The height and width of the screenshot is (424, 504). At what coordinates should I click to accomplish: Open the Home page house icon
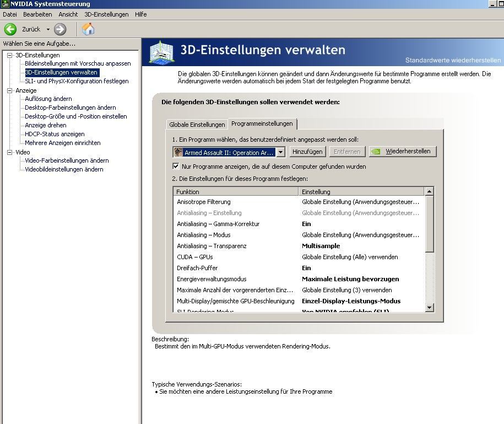(x=88, y=29)
